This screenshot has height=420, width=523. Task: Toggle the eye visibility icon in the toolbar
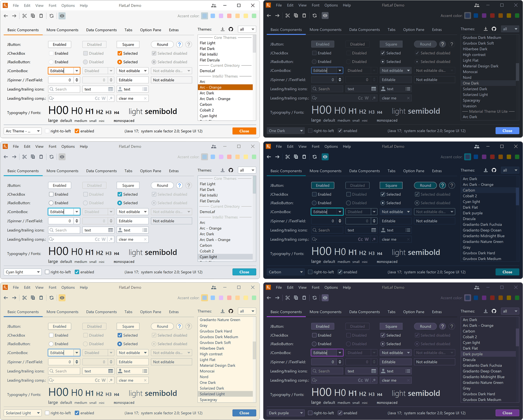62,16
